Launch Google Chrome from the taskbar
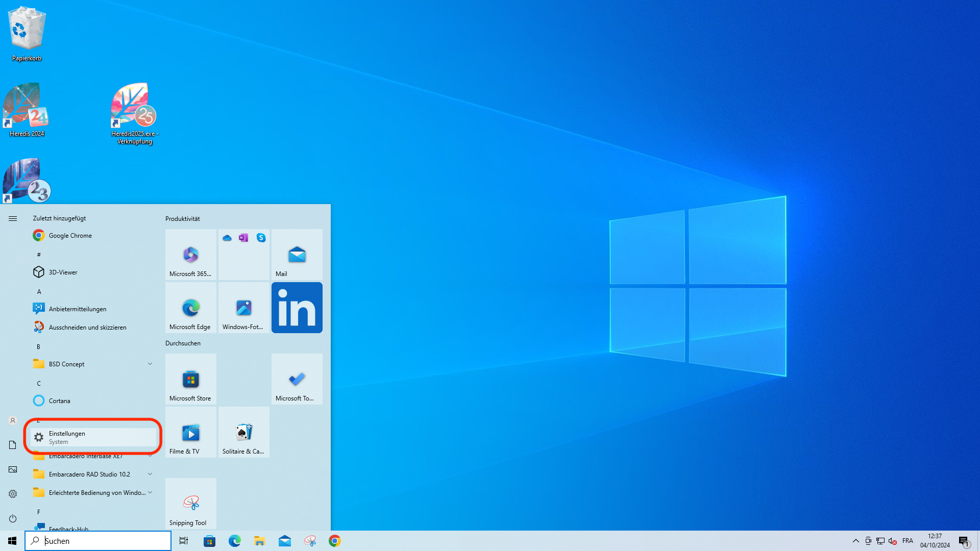 pyautogui.click(x=334, y=540)
